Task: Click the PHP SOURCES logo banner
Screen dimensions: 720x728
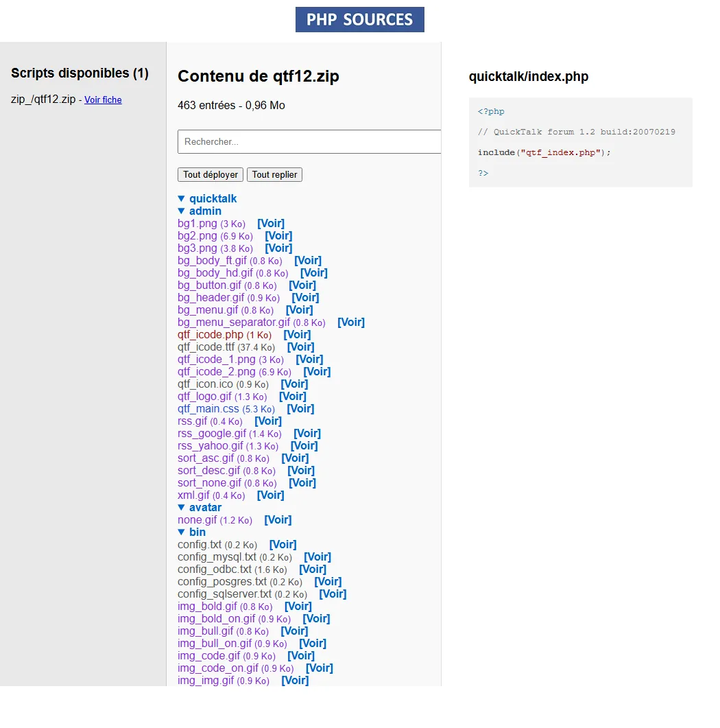Action: (x=359, y=20)
